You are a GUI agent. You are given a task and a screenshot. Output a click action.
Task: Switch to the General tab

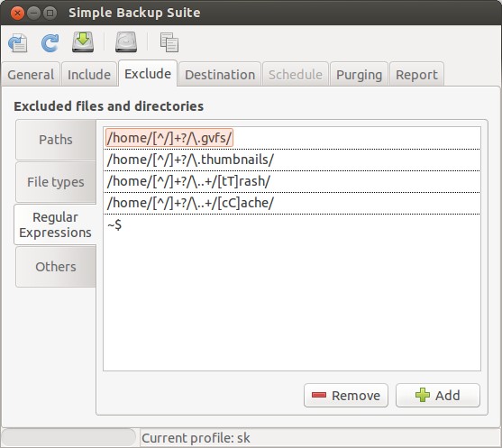[x=31, y=74]
